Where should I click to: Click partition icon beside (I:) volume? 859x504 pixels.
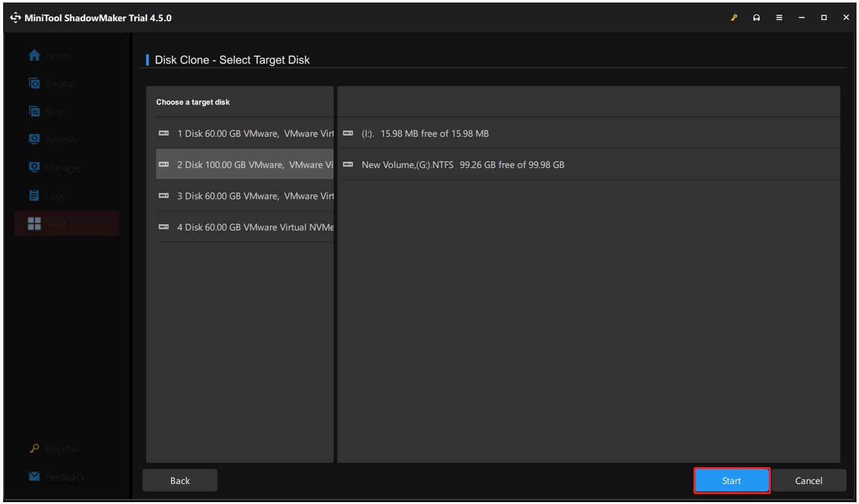pos(348,133)
